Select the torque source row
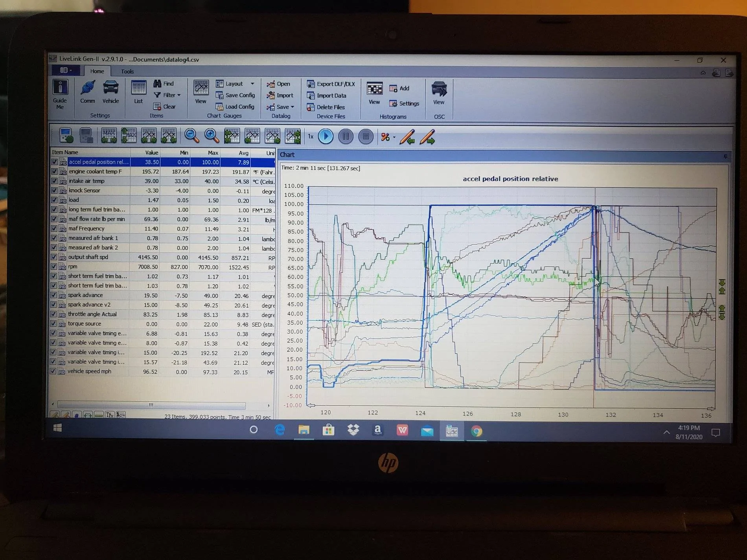 pos(163,324)
